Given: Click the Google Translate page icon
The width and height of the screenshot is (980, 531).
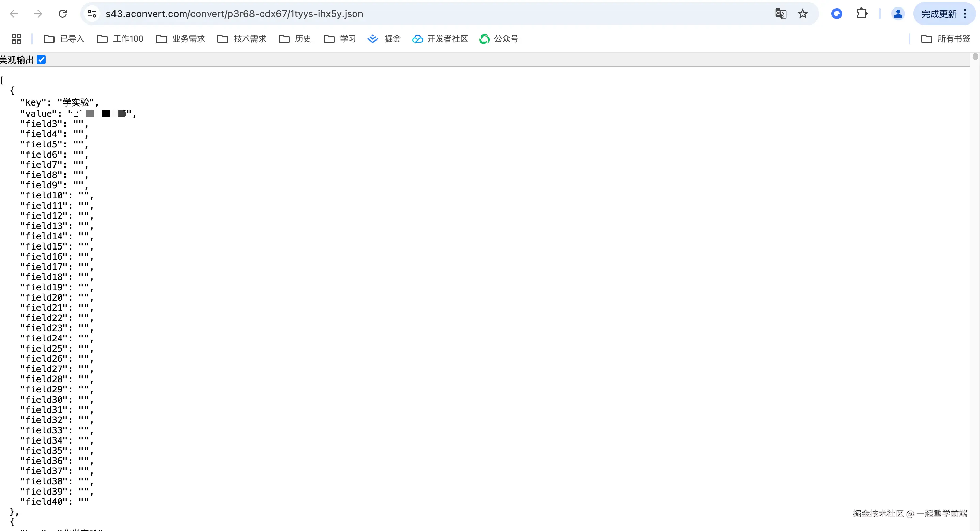Looking at the screenshot, I should (x=781, y=14).
